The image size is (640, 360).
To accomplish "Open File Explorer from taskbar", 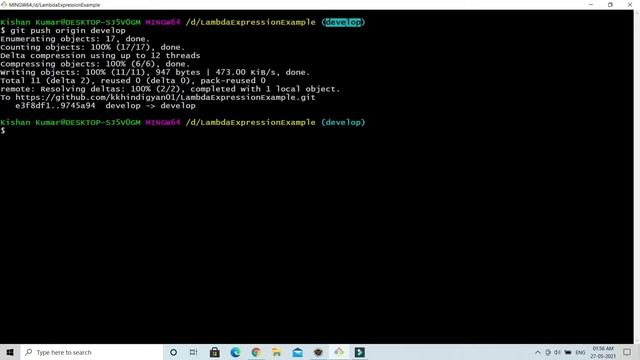I will [277, 352].
